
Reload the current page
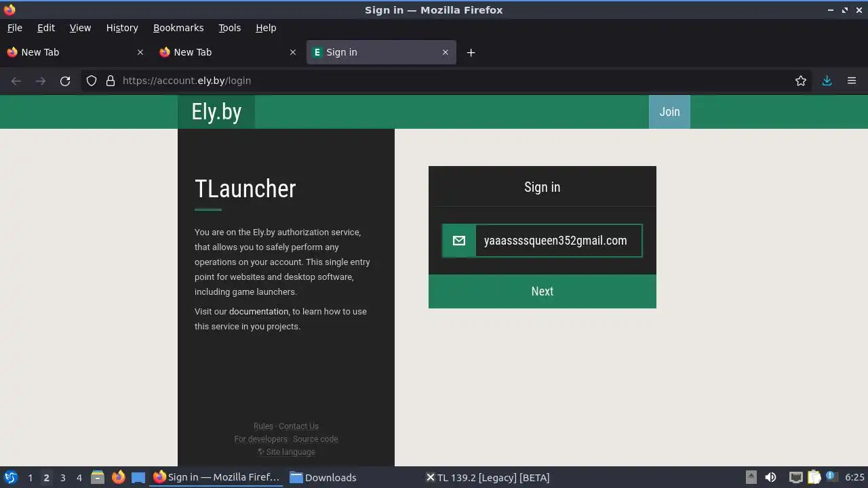tap(65, 81)
